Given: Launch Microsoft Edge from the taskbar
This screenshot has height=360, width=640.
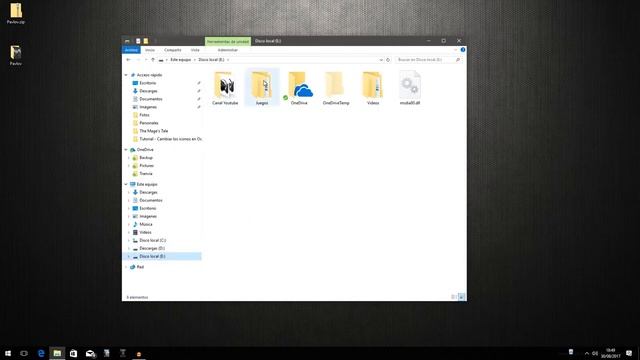Looking at the screenshot, I should pos(41,353).
